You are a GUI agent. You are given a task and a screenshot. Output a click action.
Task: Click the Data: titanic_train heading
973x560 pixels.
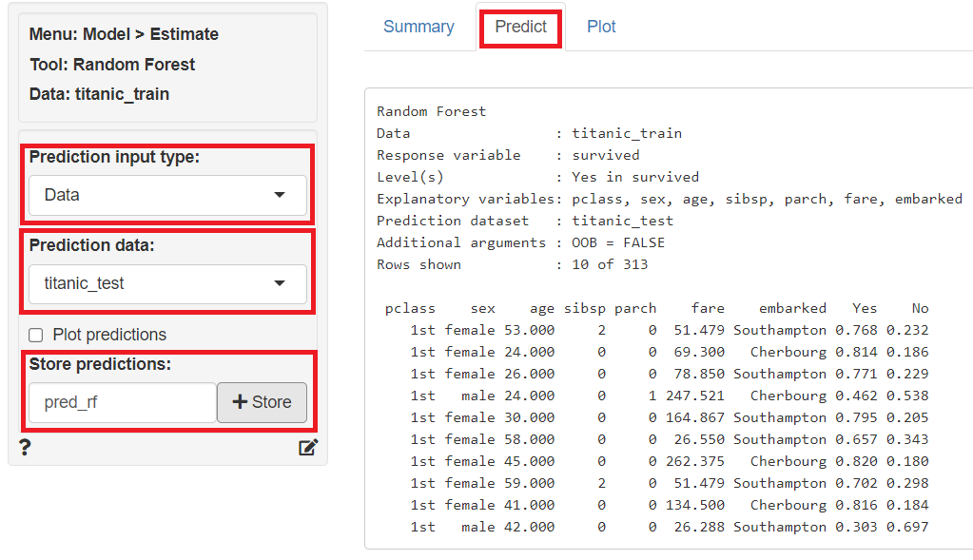pos(99,94)
